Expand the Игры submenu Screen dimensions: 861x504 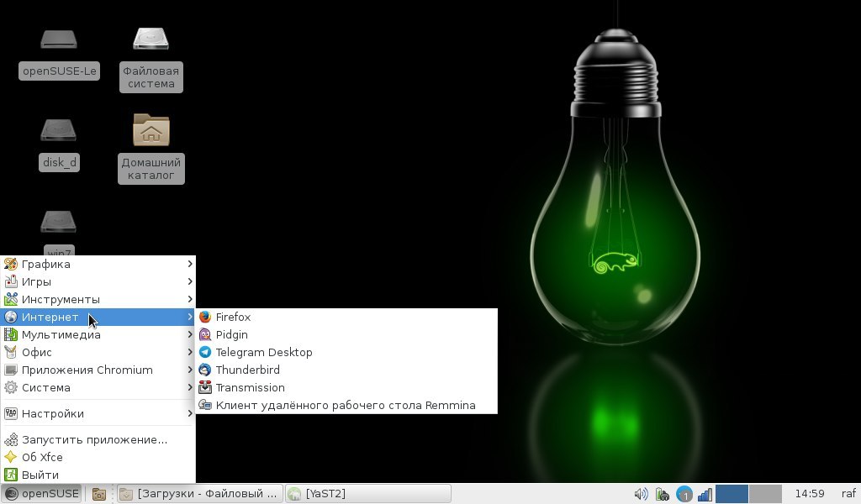tap(98, 281)
